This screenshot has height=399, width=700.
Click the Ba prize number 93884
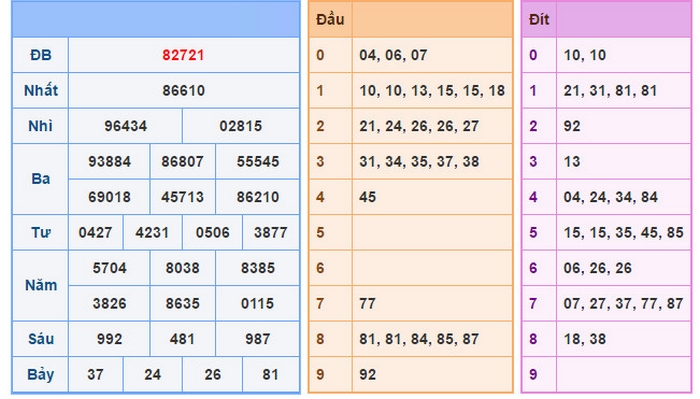pyautogui.click(x=109, y=161)
